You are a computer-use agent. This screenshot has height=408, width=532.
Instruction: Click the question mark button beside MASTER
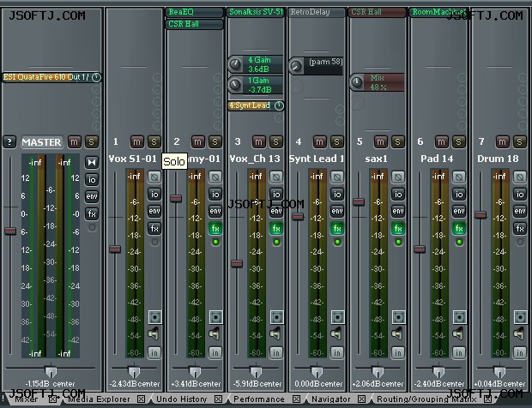pyautogui.click(x=9, y=141)
